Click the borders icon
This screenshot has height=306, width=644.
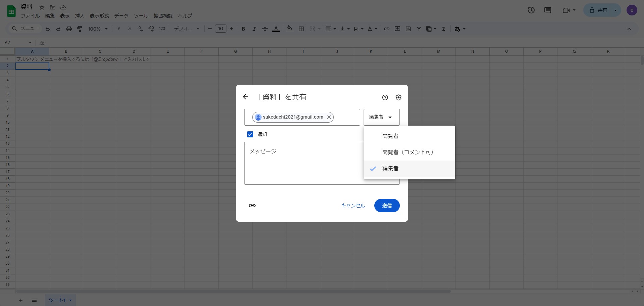click(x=301, y=29)
